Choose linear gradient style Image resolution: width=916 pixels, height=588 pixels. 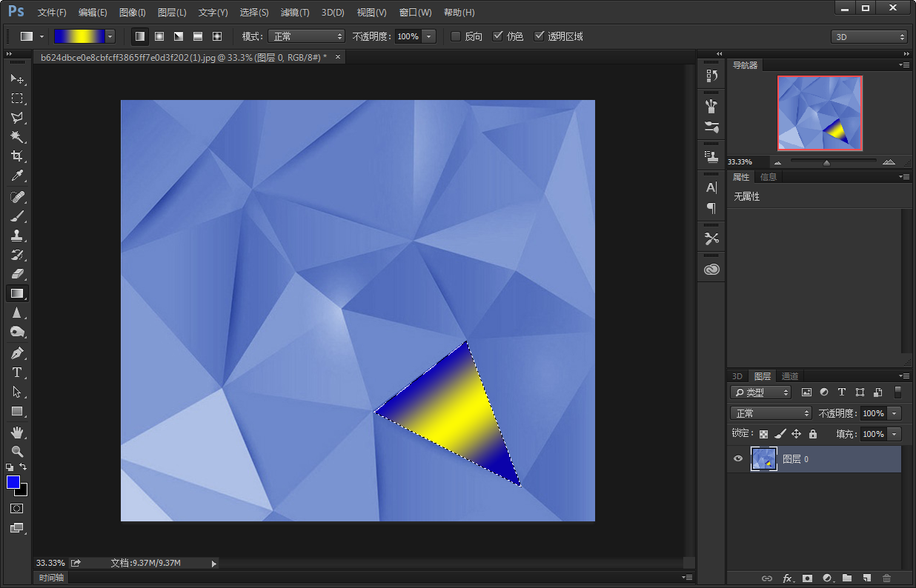(x=139, y=36)
